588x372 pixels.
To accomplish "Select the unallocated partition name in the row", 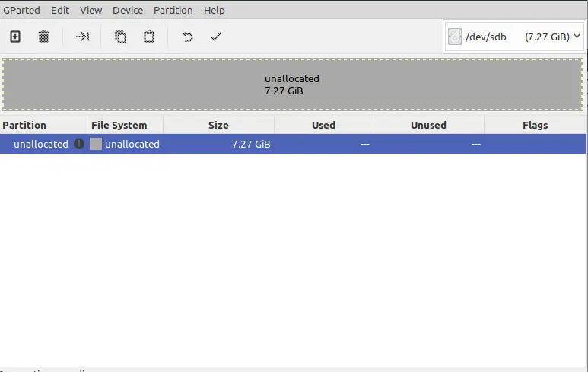I will [x=41, y=144].
